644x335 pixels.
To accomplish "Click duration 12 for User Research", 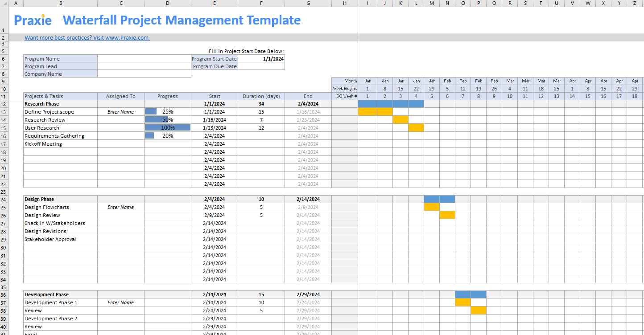I will coord(261,128).
